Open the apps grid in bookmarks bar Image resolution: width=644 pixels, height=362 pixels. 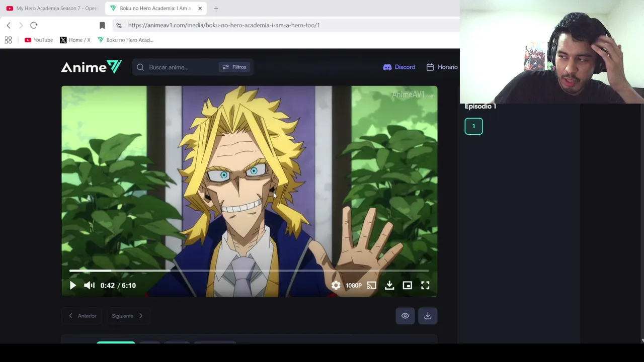[8, 40]
